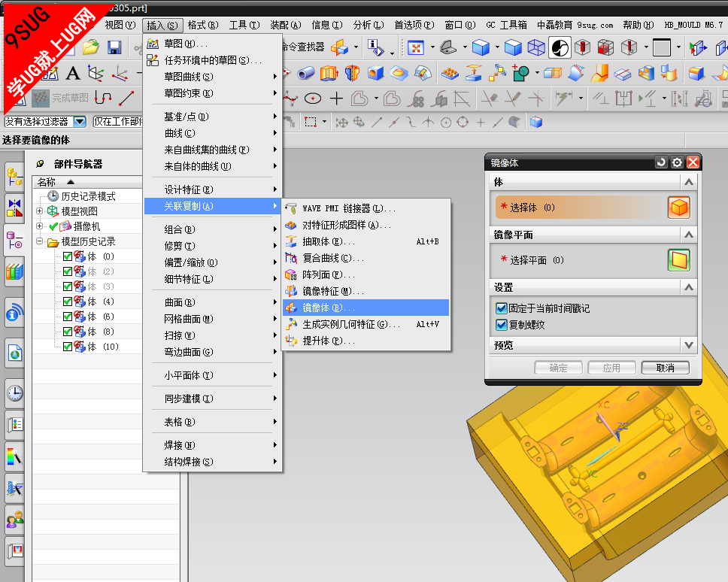Viewport: 728px width, 582px height.
Task: Click the 选择体 (0) selection field
Action: point(581,208)
